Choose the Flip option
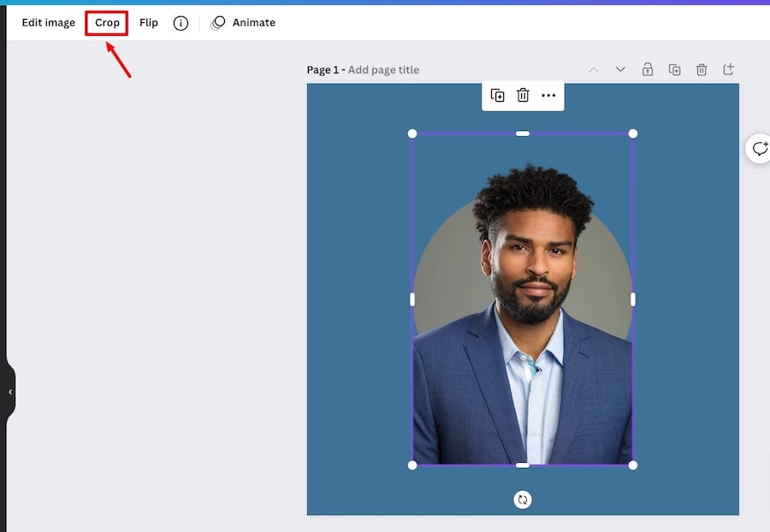770x532 pixels. [149, 22]
